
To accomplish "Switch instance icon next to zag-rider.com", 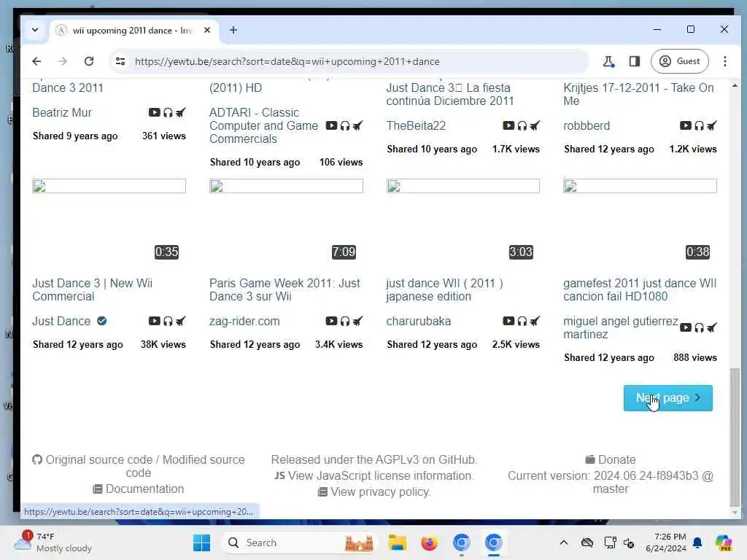I will tap(357, 322).
